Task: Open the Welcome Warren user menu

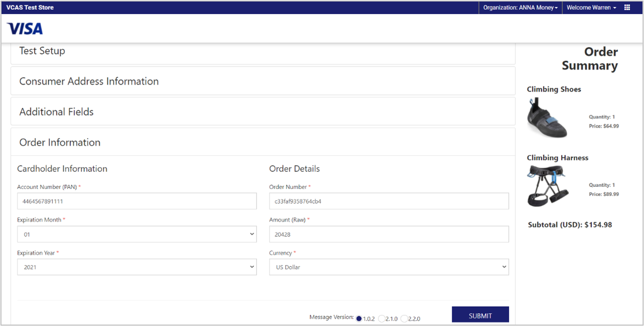Action: point(591,8)
